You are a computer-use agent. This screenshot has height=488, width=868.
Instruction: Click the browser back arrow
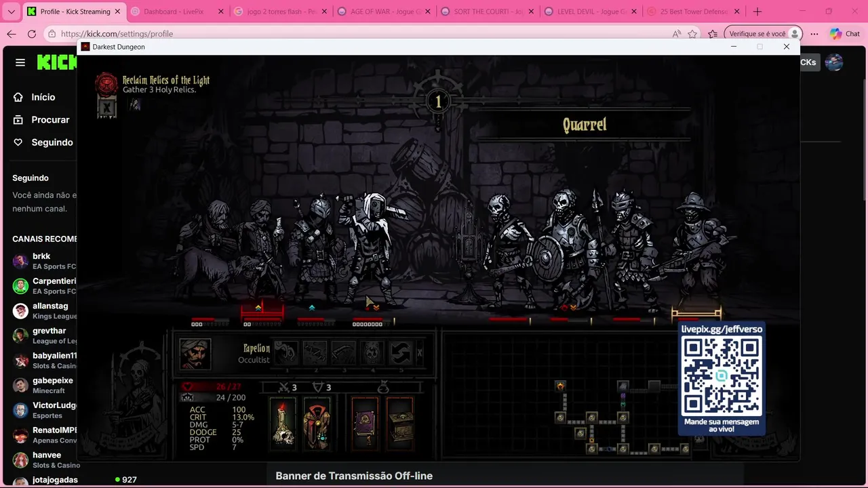12,34
